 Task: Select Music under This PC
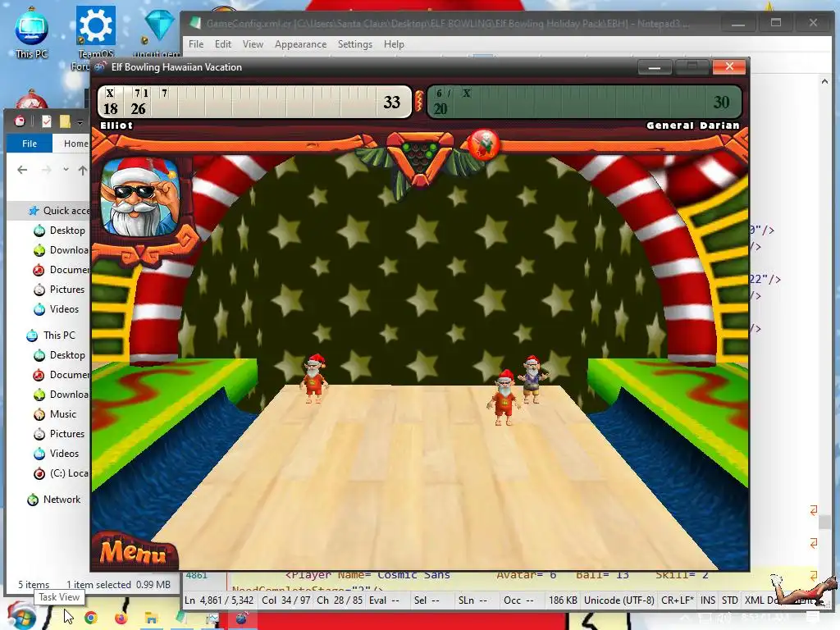coord(62,414)
